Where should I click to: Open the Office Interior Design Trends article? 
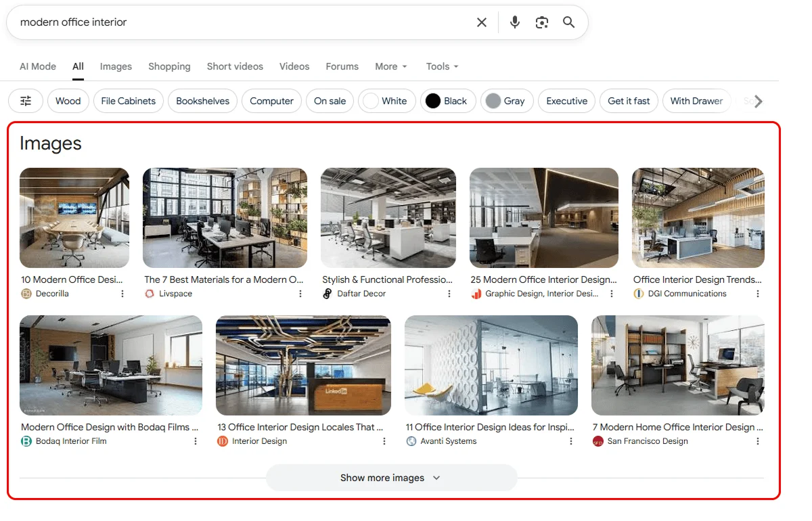pyautogui.click(x=697, y=279)
